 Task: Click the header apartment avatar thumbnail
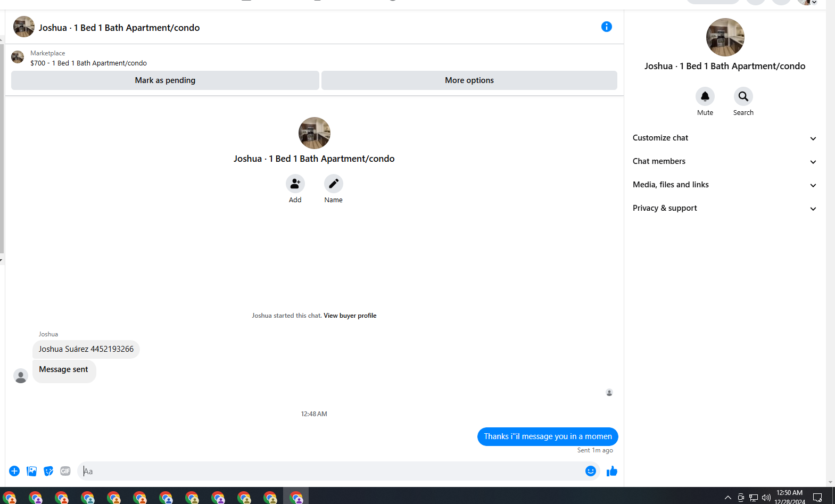(24, 27)
